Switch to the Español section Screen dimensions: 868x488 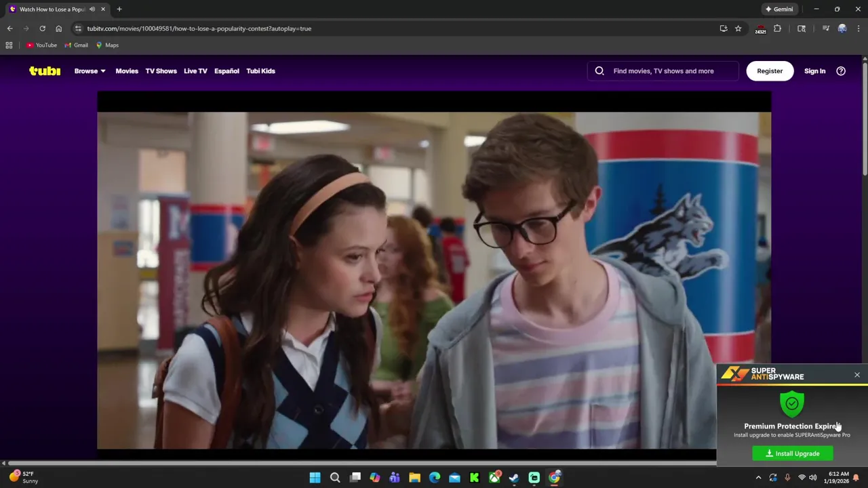(226, 70)
